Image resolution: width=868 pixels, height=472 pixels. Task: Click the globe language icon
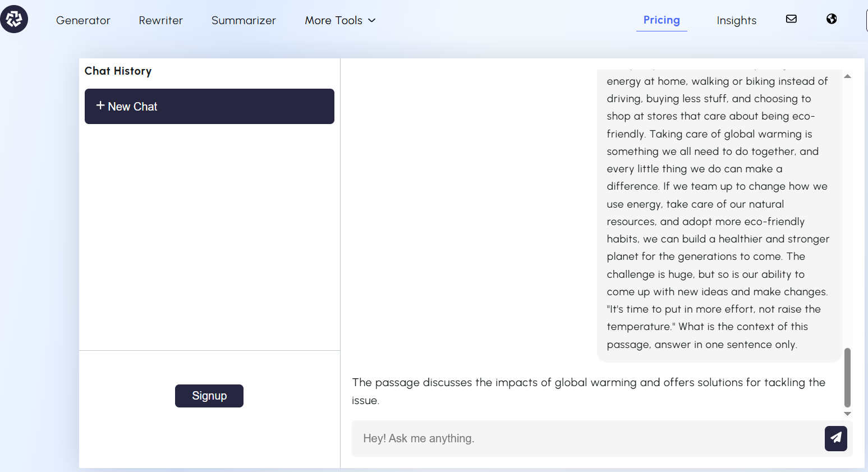832,19
